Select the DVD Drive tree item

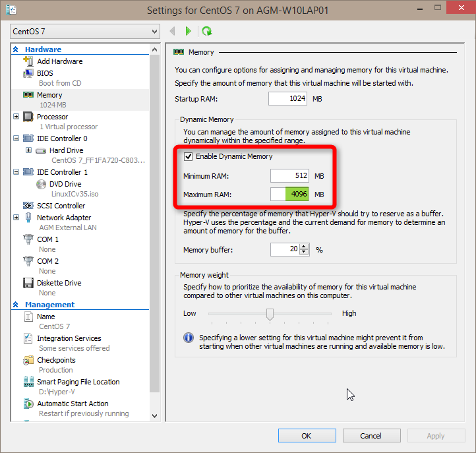[65, 184]
